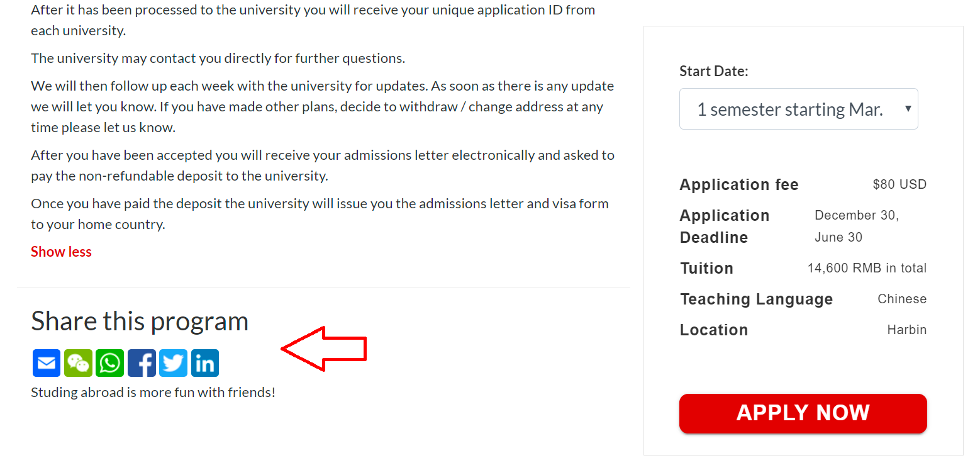Share this program on LinkedIn

(x=205, y=363)
